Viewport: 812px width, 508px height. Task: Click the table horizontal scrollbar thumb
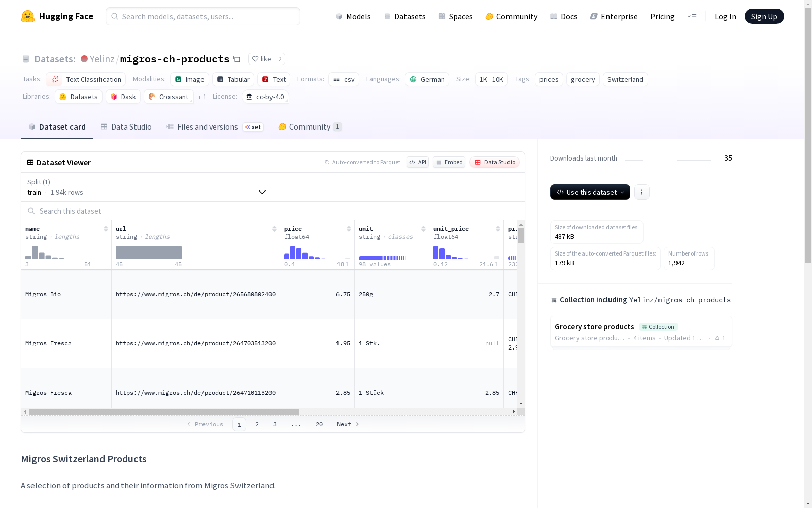[x=164, y=411]
